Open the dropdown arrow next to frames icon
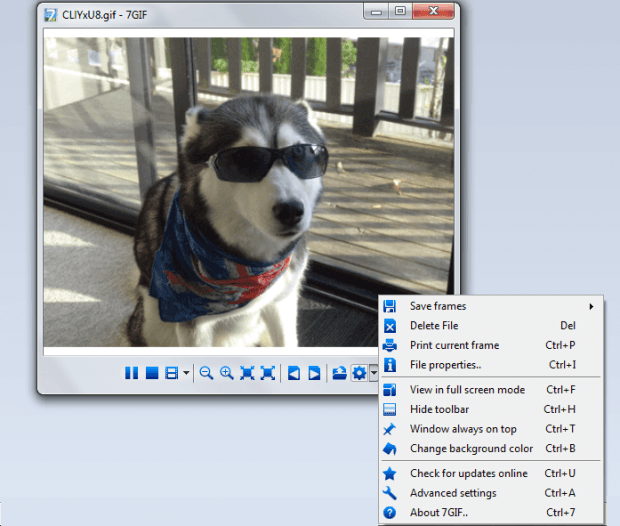The height and width of the screenshot is (526, 620). [x=186, y=373]
